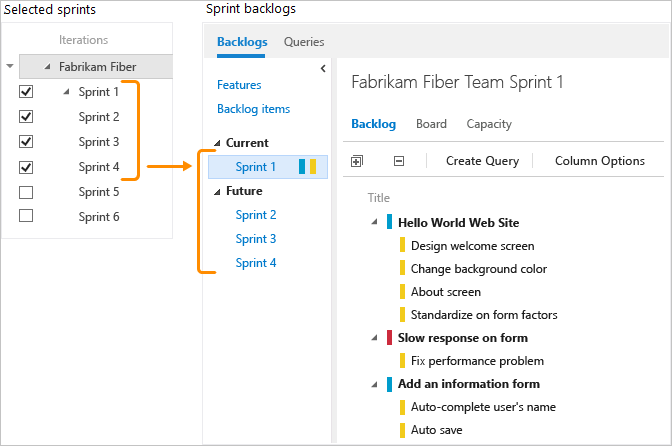Uncheck the Sprint 4 checkbox
Screen dimensions: 672x446
coord(26,167)
